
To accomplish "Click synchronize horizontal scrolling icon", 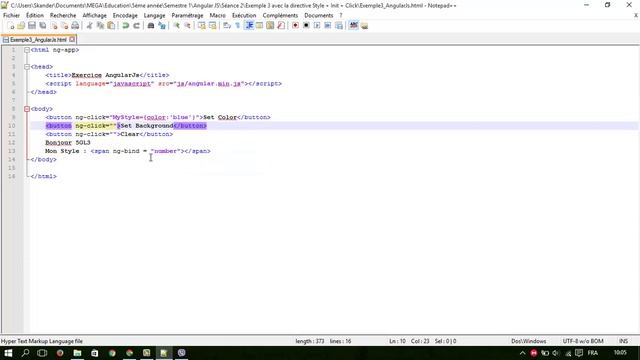I will (212, 26).
